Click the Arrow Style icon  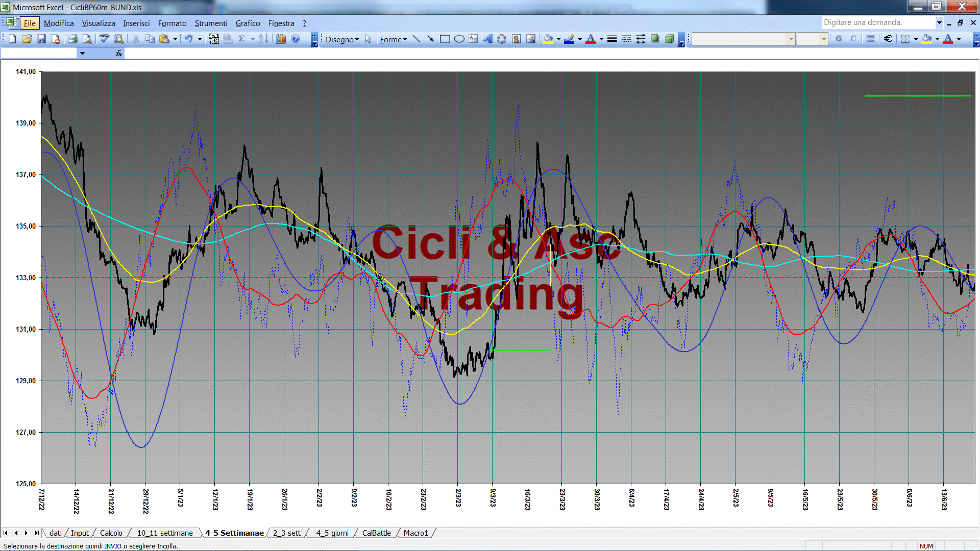click(x=641, y=39)
